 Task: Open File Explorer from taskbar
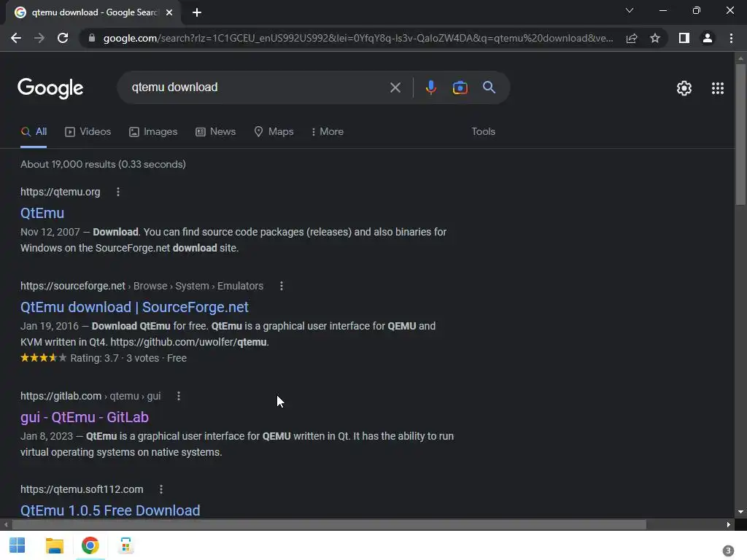(x=54, y=545)
